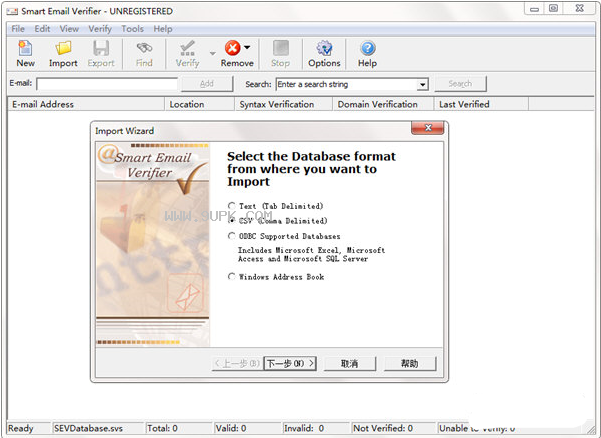Click the E-mail Address column header
601x438 pixels.
pos(86,104)
